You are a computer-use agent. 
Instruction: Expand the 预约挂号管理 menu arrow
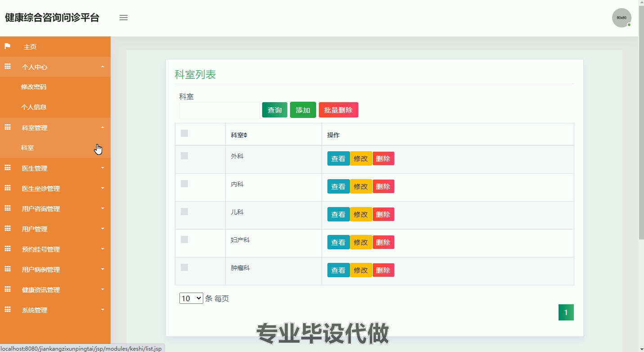click(103, 249)
